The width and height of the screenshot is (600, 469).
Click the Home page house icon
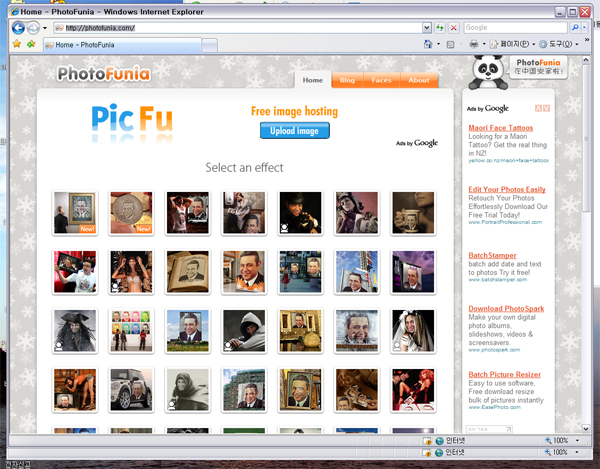[428, 44]
